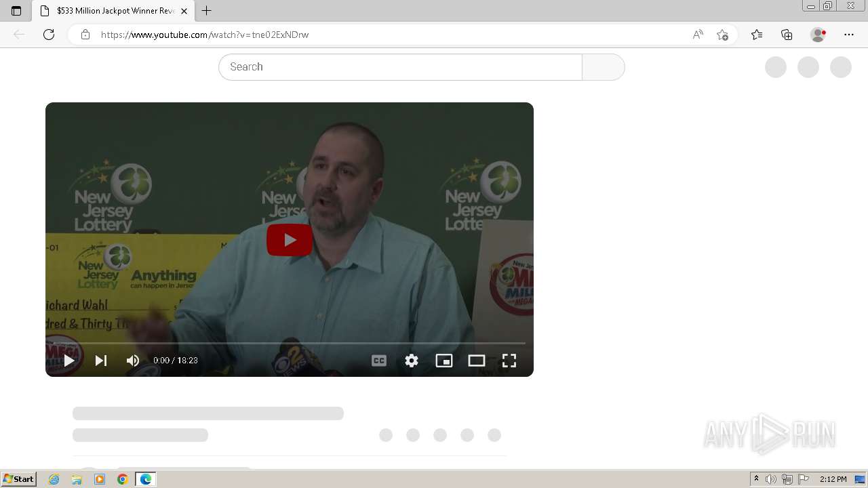Open the browser profile menu

818,35
